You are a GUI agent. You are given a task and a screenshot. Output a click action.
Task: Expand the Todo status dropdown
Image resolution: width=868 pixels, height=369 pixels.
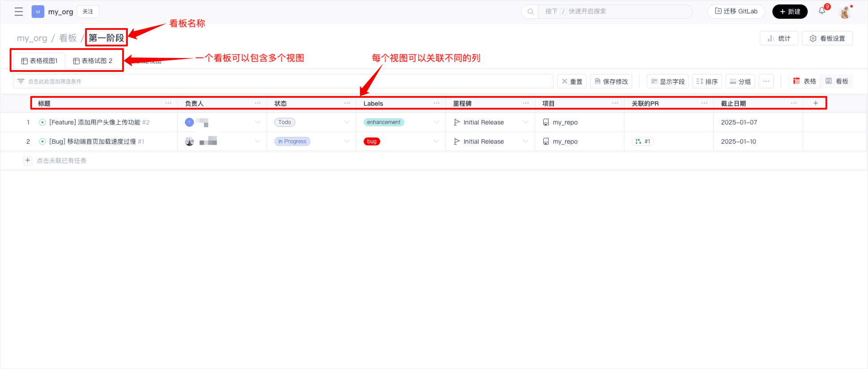point(347,122)
